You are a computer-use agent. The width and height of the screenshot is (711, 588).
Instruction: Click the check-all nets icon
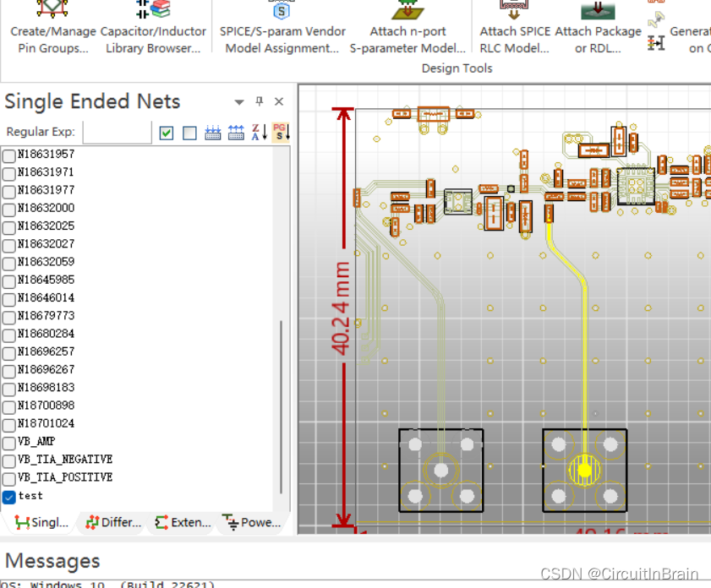point(167,133)
